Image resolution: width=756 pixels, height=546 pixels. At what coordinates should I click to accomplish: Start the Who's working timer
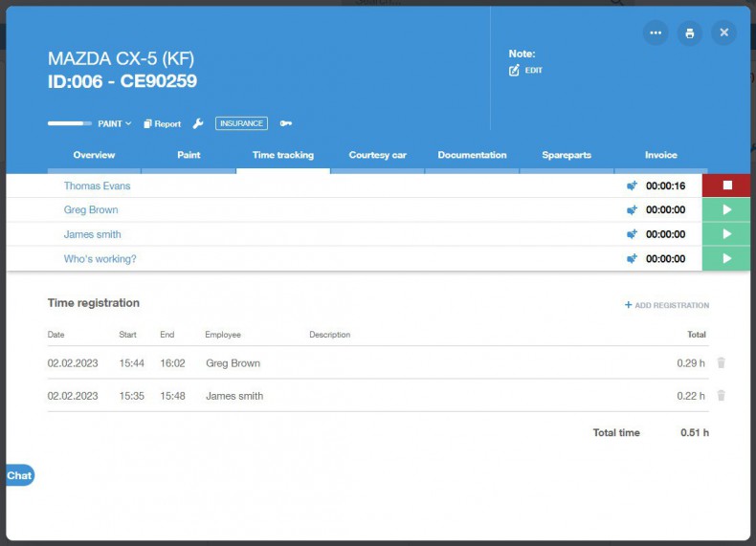pyautogui.click(x=726, y=259)
